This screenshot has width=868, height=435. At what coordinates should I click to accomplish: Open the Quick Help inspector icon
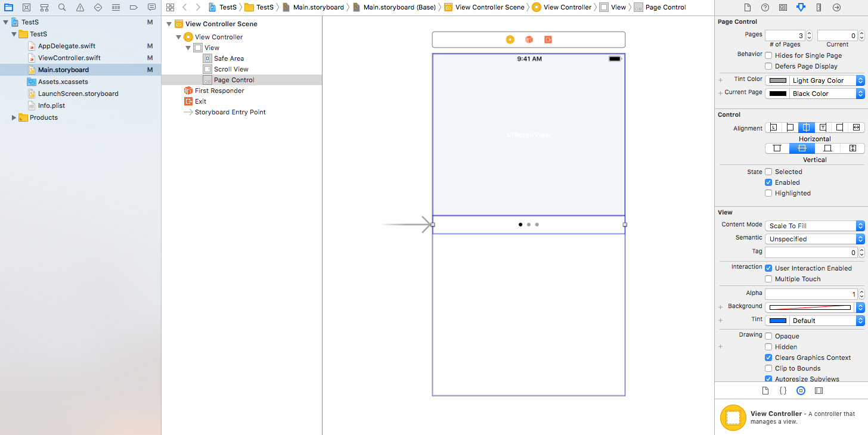tap(765, 7)
